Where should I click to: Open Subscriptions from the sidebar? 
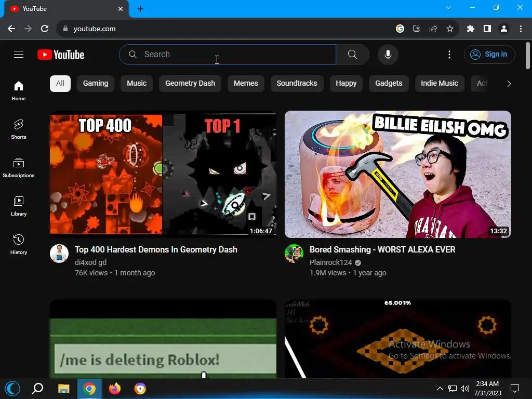tap(19, 168)
